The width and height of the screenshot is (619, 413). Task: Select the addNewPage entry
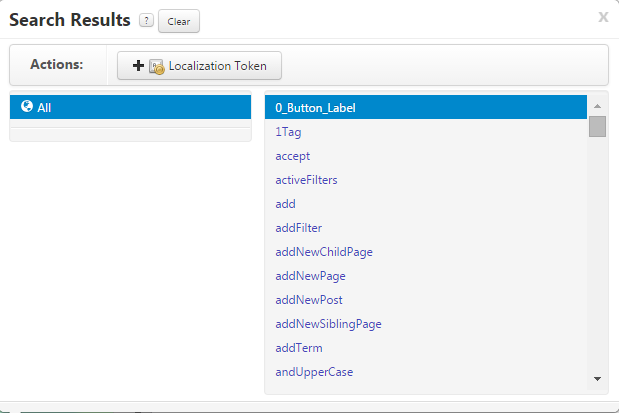point(310,276)
